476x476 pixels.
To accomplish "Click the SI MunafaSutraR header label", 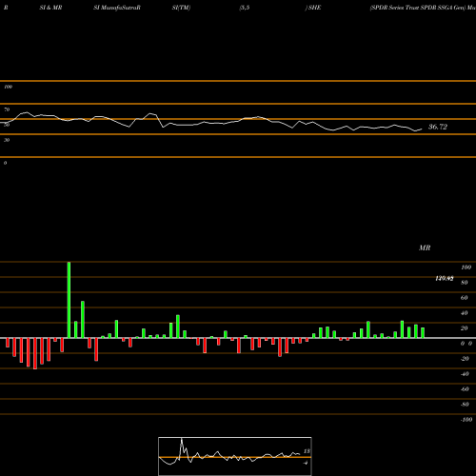I will [x=117, y=8].
